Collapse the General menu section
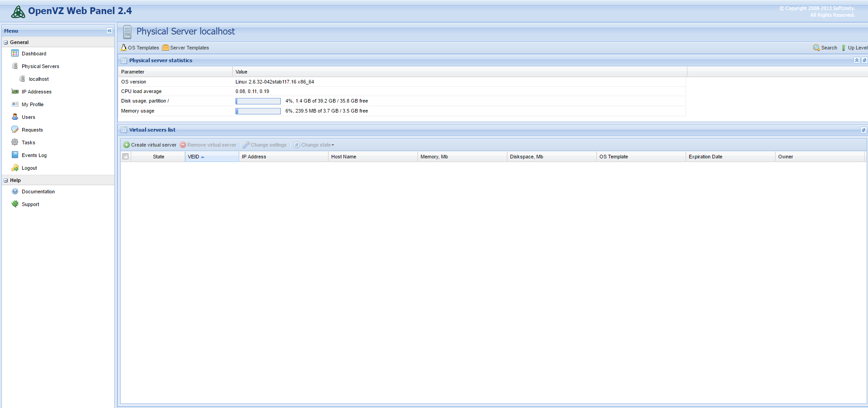This screenshot has width=868, height=408. pos(6,42)
